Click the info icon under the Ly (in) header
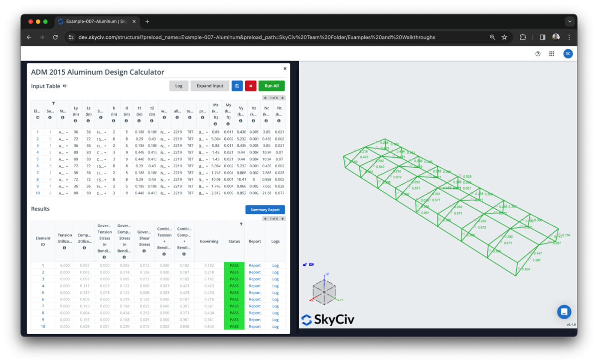Screen dimensions: 598x364 point(76,121)
